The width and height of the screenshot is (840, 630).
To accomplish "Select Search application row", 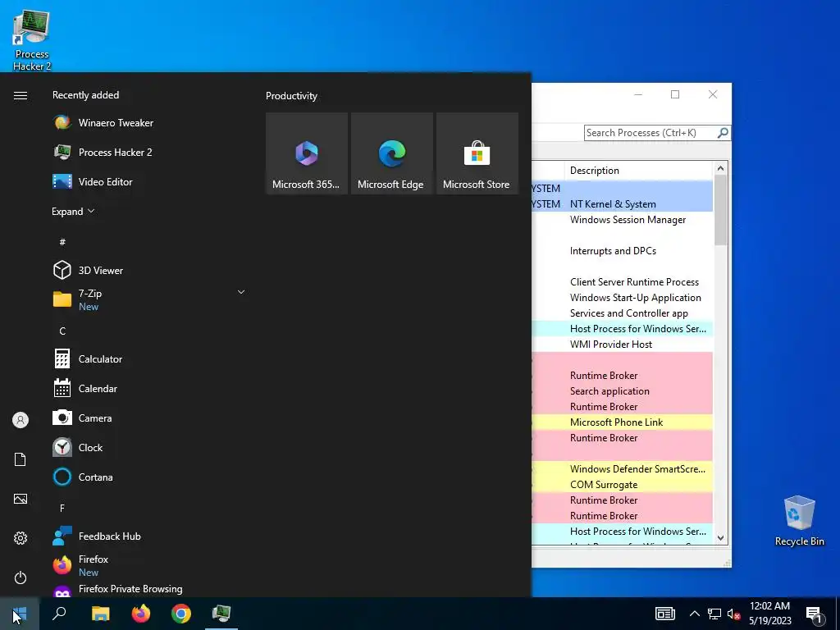I will tap(623, 391).
